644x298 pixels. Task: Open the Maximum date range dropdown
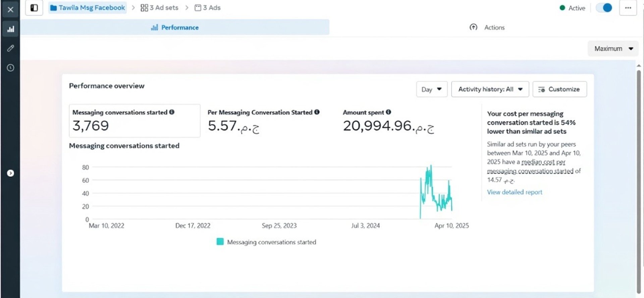(613, 49)
